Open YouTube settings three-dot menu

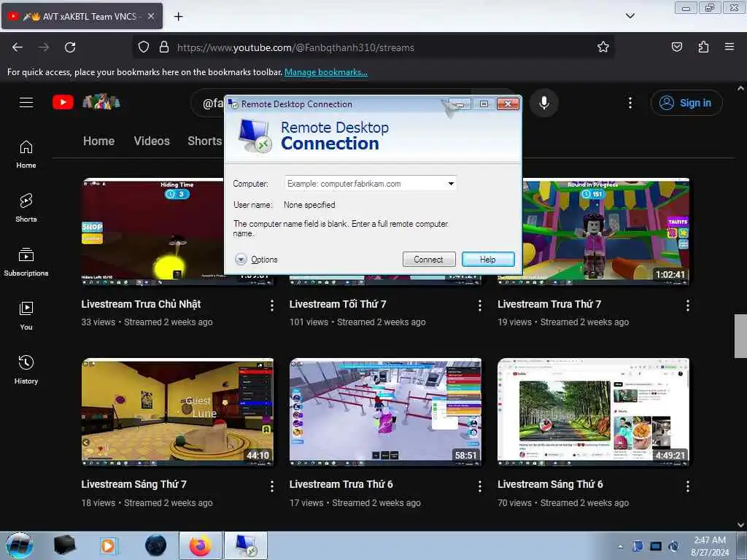630,103
